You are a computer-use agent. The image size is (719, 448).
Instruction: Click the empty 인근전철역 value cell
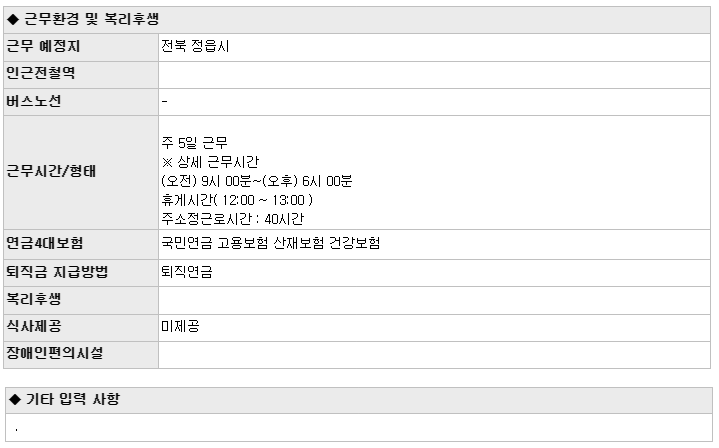(x=434, y=75)
